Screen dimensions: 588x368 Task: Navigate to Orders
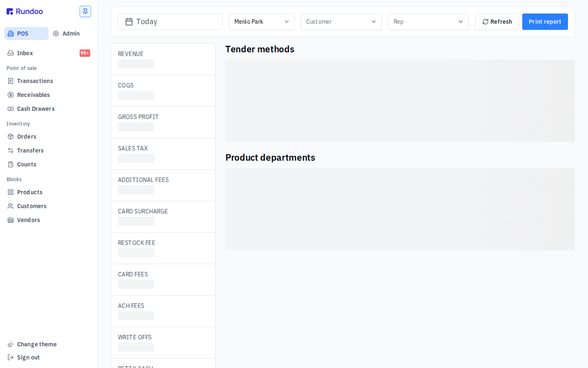[x=49, y=137]
